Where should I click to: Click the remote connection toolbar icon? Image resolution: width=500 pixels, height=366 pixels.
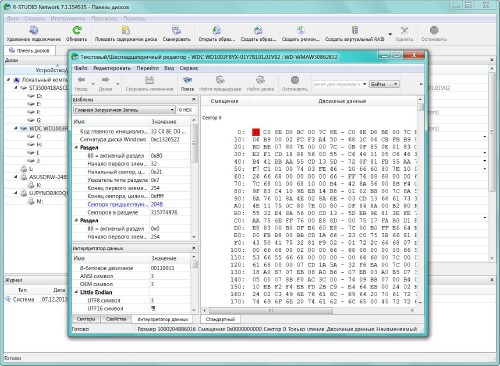(x=34, y=31)
